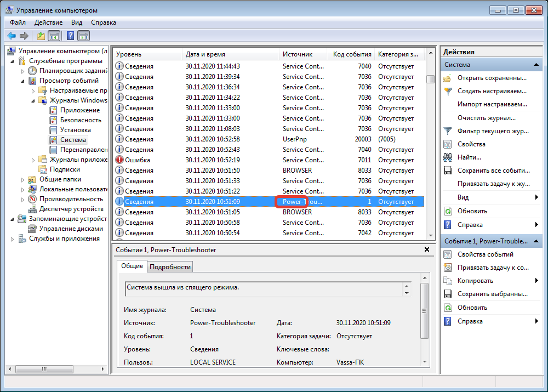This screenshot has height=392, width=548.
Task: Open Диспетчер устройств in the console tree
Action: (x=71, y=209)
